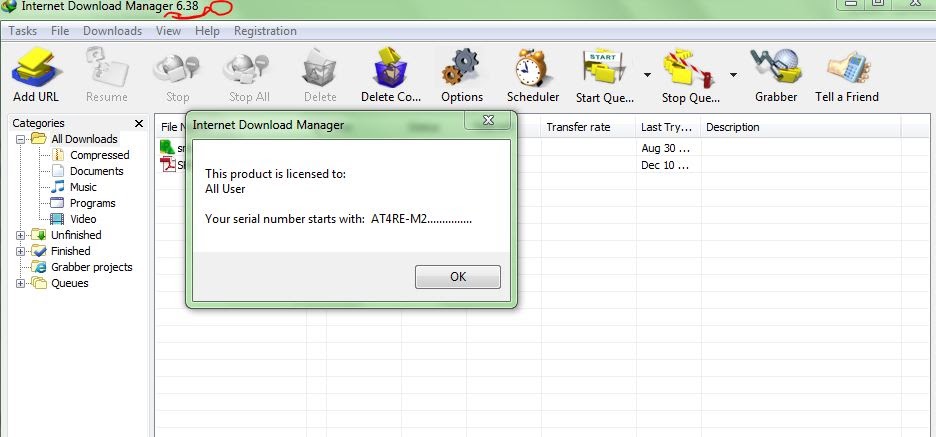Select the Queues category
The width and height of the screenshot is (936, 437).
(x=69, y=284)
